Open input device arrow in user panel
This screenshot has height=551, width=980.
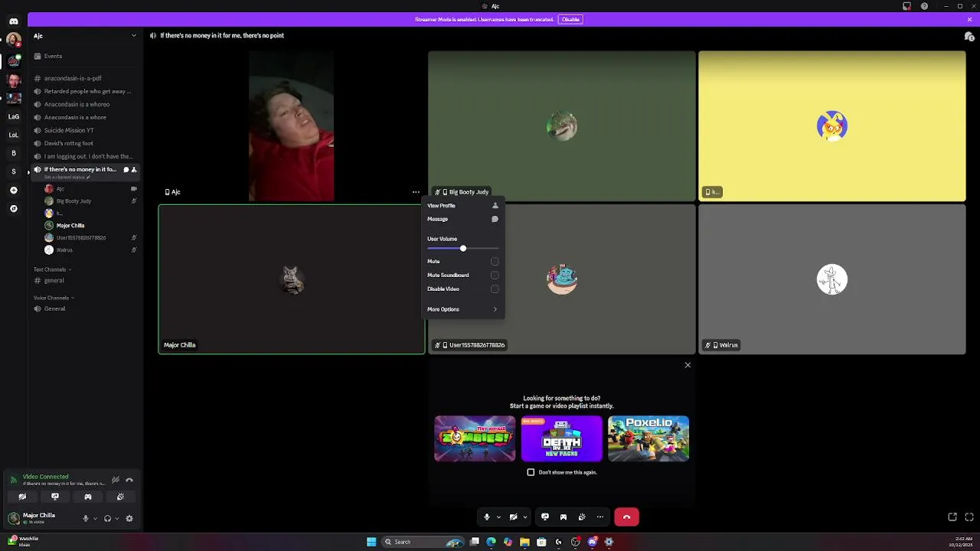(x=95, y=519)
